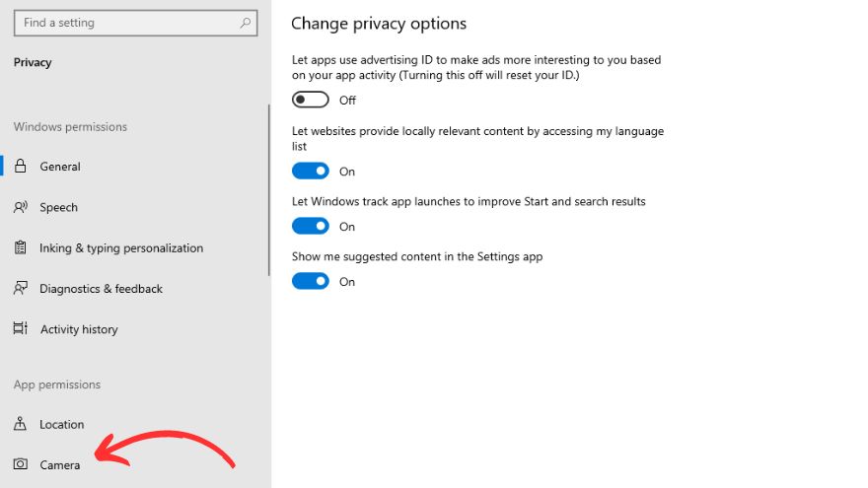Viewport: 868px width, 488px height.
Task: Go to Diagnostics & feedback
Action: pyautogui.click(x=101, y=289)
